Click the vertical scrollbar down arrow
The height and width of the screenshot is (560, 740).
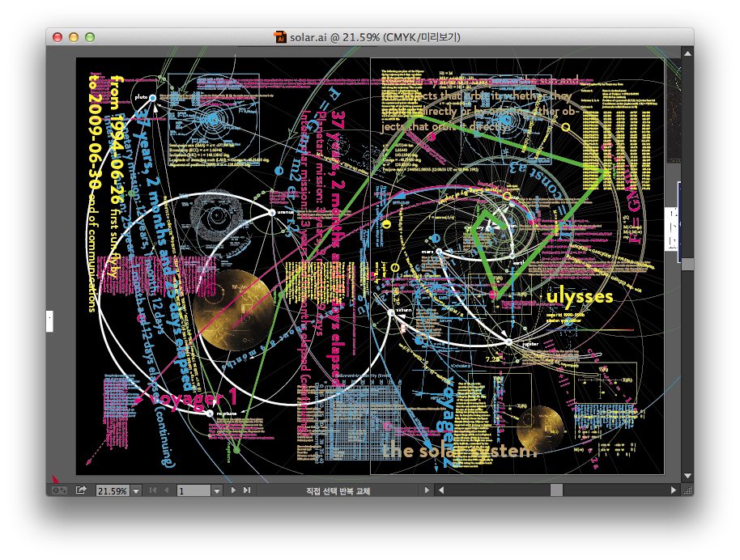click(x=687, y=476)
